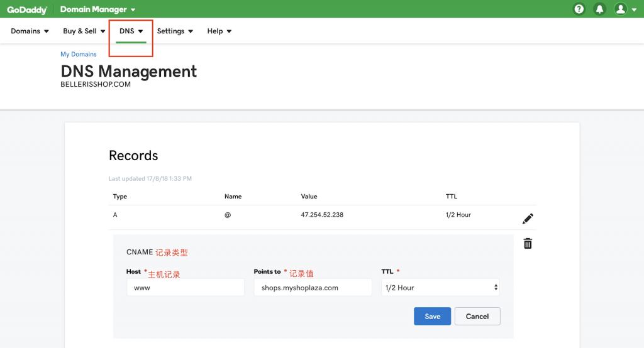The width and height of the screenshot is (644, 348).
Task: Open the DNS menu
Action: (131, 31)
